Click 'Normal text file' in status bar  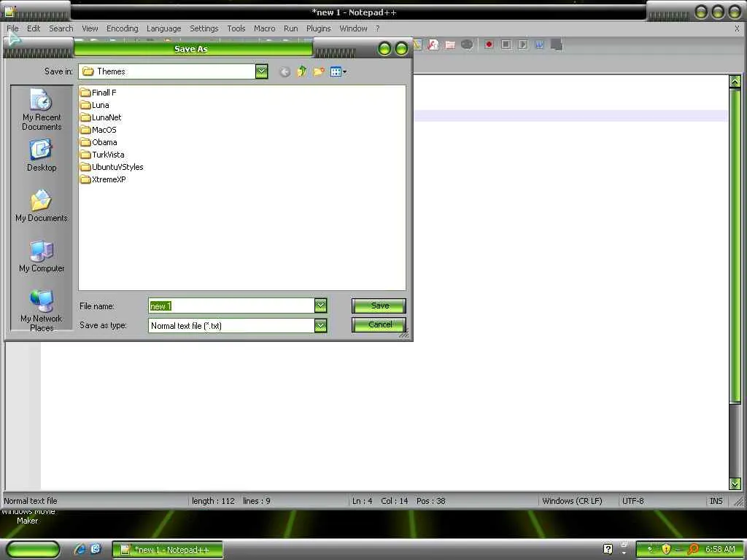click(x=31, y=501)
